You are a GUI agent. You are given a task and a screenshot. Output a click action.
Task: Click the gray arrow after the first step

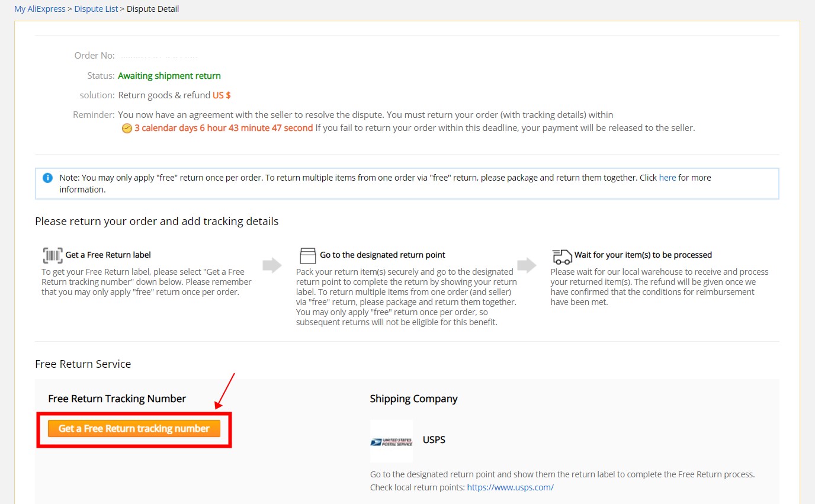point(272,265)
